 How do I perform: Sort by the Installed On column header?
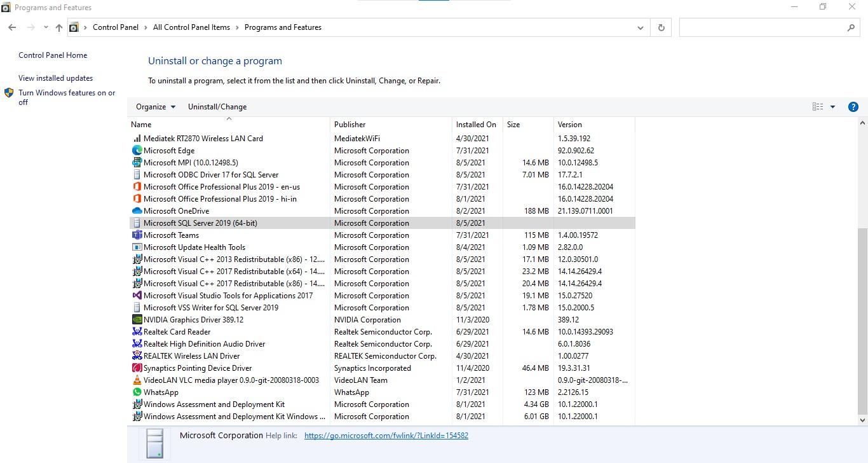click(476, 125)
